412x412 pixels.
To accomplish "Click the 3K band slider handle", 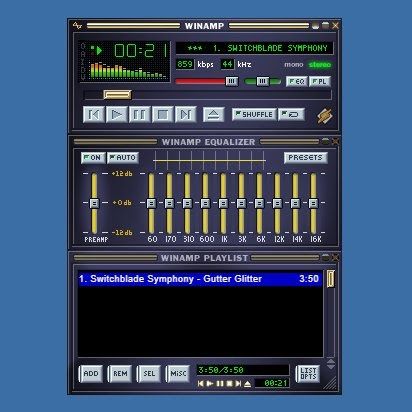I will pyautogui.click(x=241, y=203).
